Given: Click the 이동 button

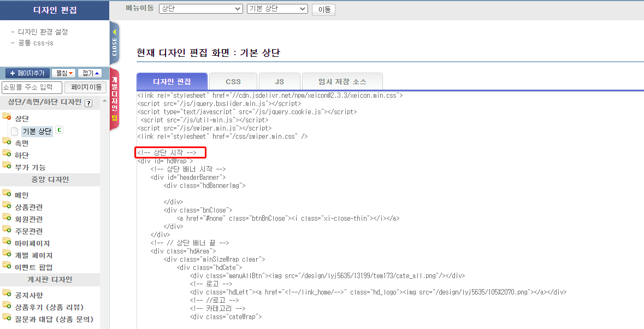Looking at the screenshot, I should [x=324, y=9].
